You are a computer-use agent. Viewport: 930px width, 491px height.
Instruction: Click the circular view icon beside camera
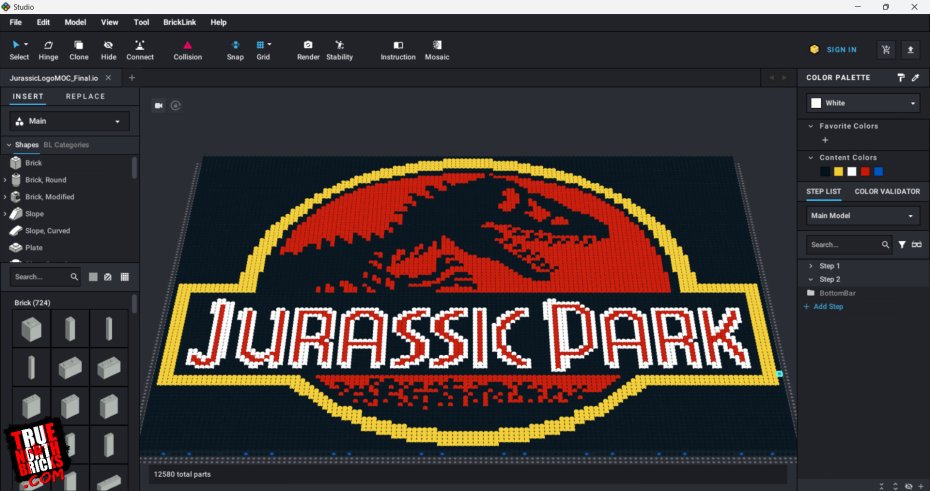pyautogui.click(x=175, y=106)
